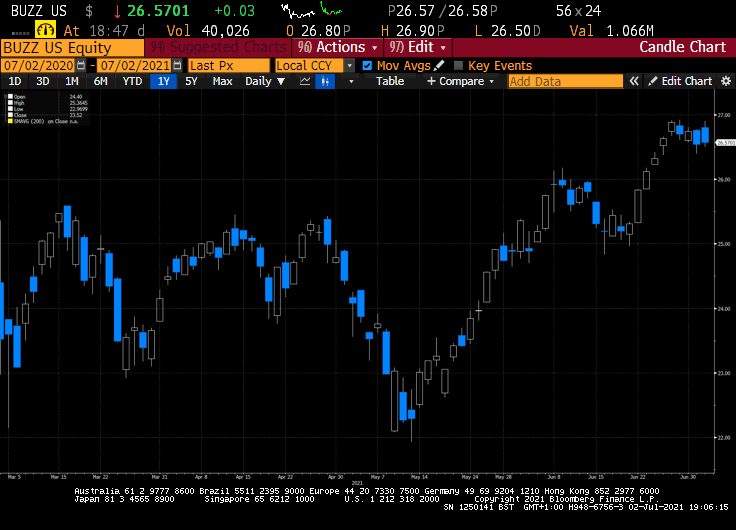This screenshot has width=736, height=530.
Task: Click the Val 1.066M value
Action: click(629, 31)
